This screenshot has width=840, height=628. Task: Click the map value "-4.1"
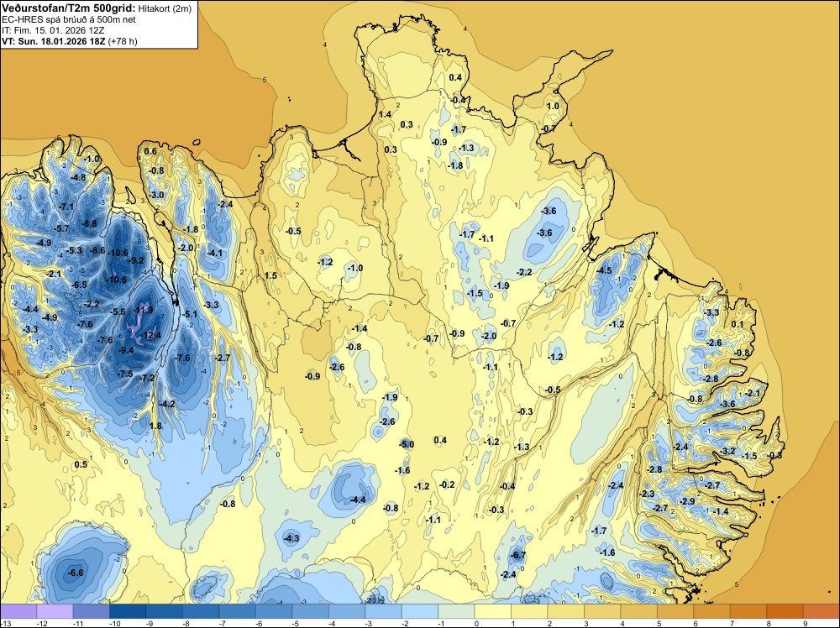pyautogui.click(x=215, y=254)
